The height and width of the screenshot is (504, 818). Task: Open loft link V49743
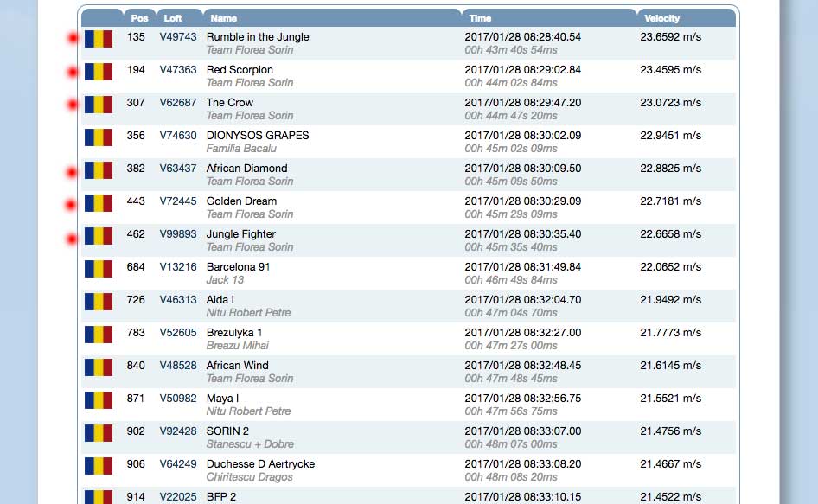(178, 37)
